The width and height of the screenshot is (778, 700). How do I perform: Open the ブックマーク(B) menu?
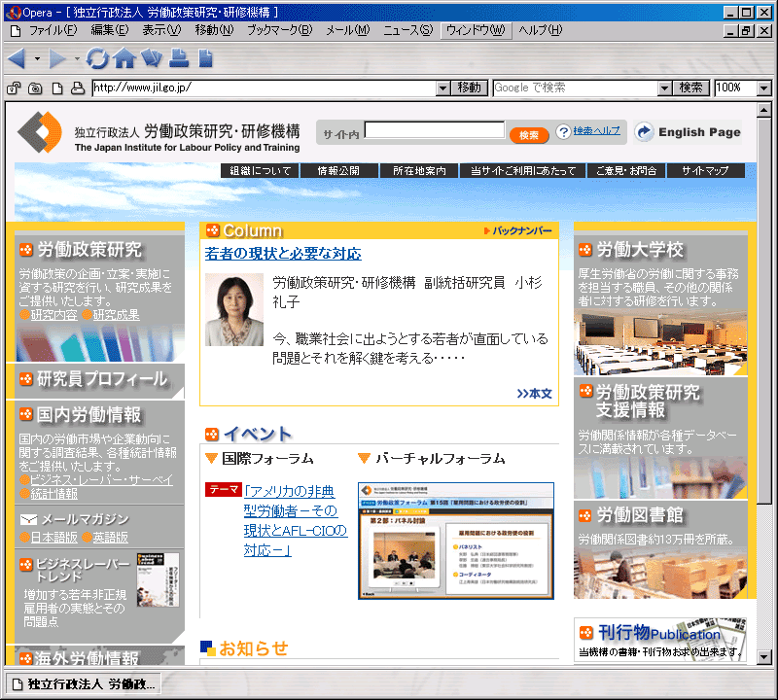[x=280, y=31]
